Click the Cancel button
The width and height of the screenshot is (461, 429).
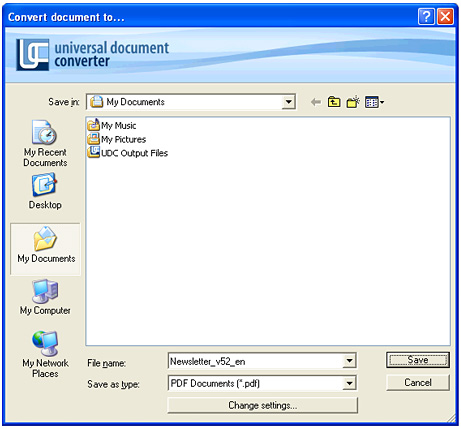click(418, 382)
